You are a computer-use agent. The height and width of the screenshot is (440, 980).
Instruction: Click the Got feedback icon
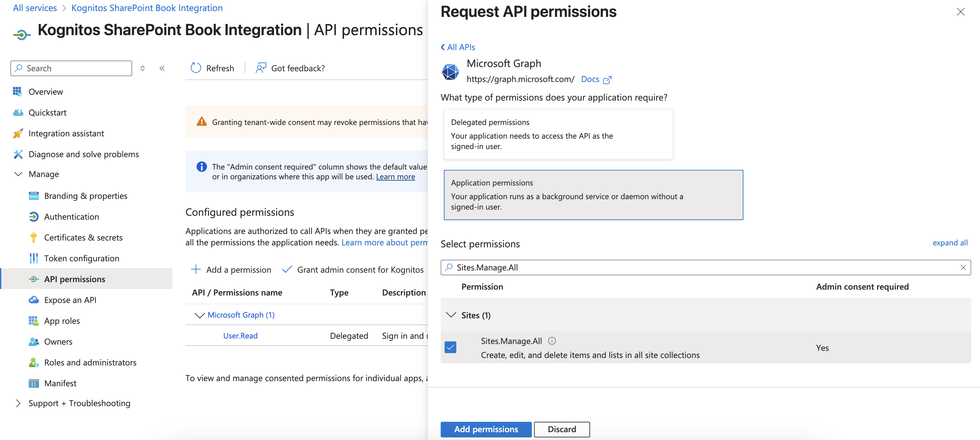click(261, 68)
